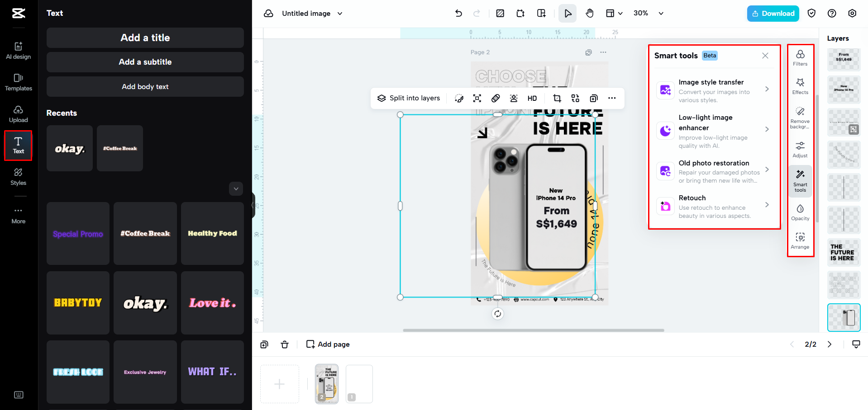Open the Opacity control
This screenshot has height=410, width=868.
click(800, 212)
